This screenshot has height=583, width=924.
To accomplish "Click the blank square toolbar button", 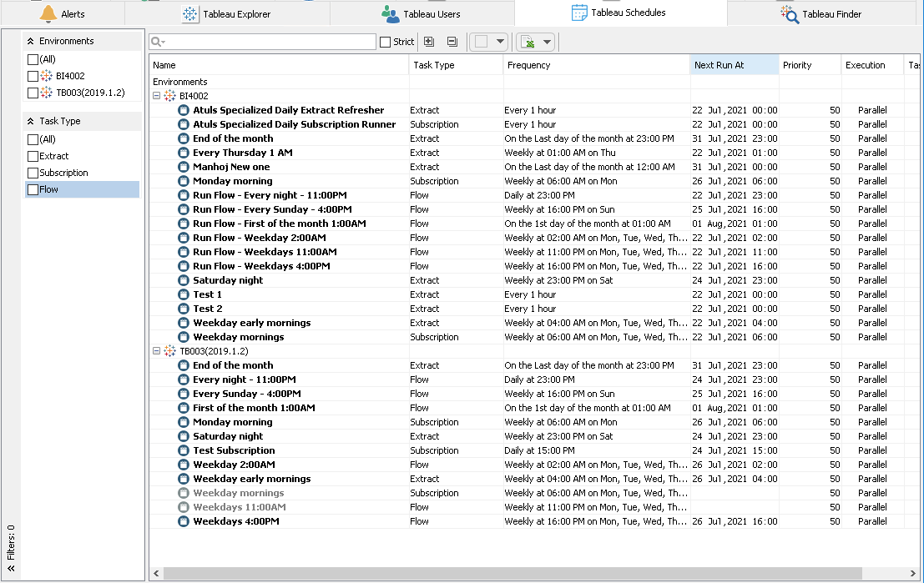I will point(481,41).
